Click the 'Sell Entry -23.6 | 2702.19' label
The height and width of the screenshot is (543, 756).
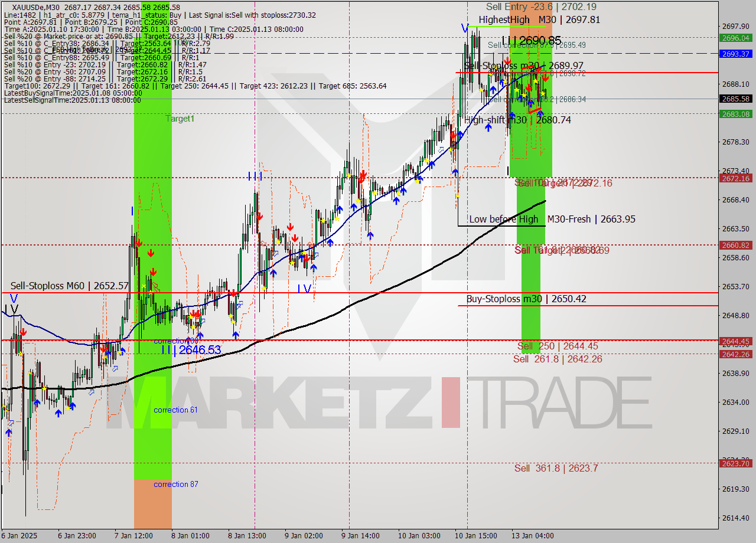541,7
